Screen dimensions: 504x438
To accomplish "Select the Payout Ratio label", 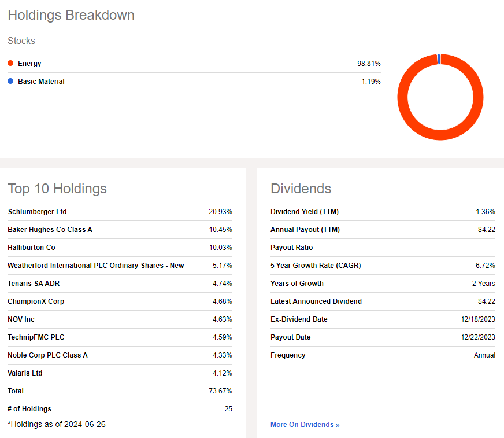I will [x=291, y=248].
